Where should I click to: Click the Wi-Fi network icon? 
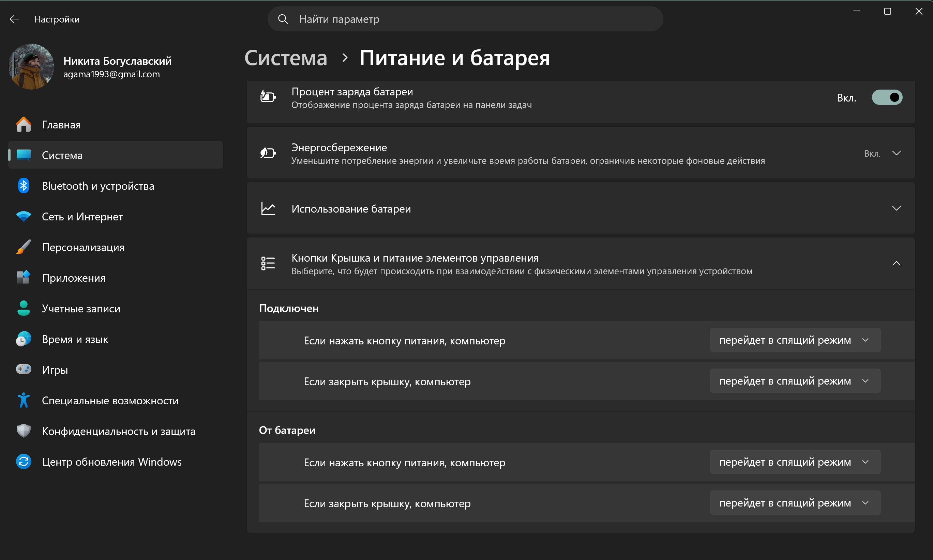click(x=24, y=216)
